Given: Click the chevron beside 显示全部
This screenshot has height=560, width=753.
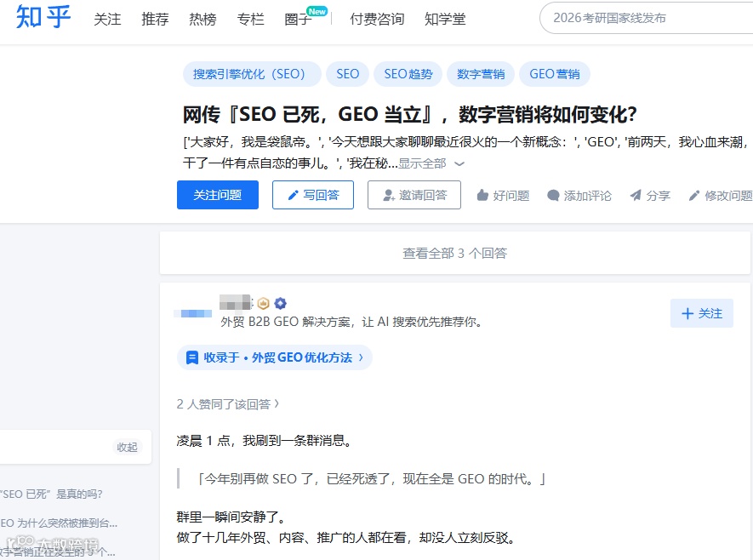Looking at the screenshot, I should coord(459,164).
